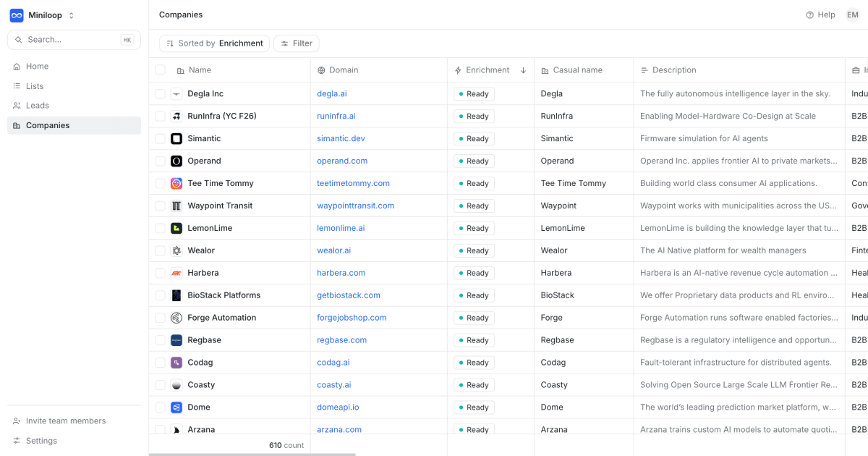Click the Waypoint Transit logo
868x456 pixels.
pyautogui.click(x=176, y=206)
